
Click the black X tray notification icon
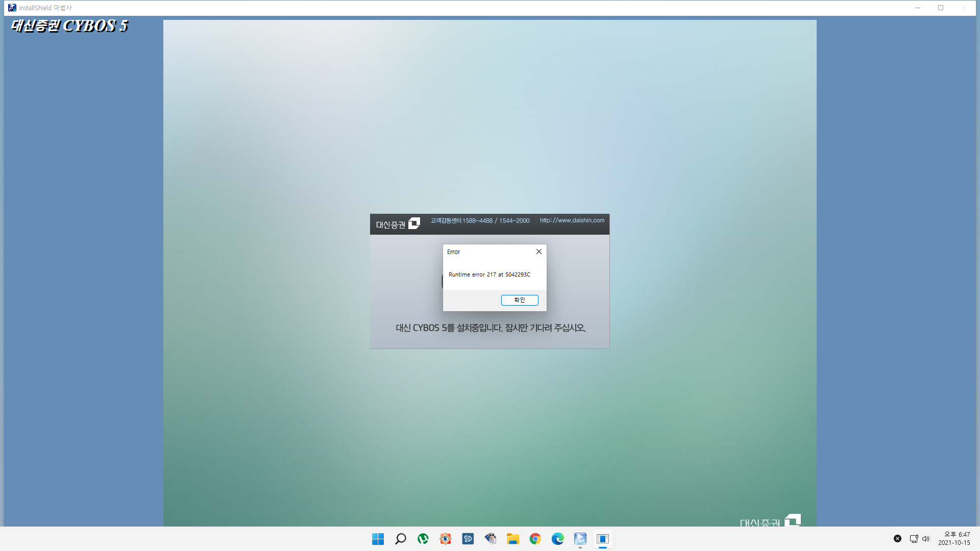pyautogui.click(x=897, y=539)
